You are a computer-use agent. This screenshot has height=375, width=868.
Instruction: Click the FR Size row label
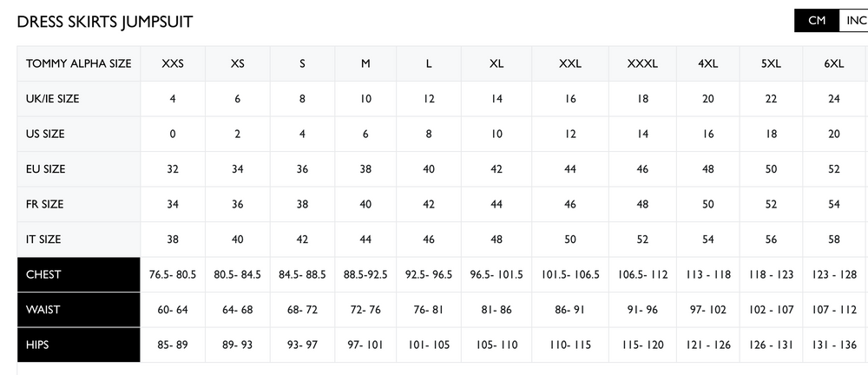pyautogui.click(x=45, y=204)
